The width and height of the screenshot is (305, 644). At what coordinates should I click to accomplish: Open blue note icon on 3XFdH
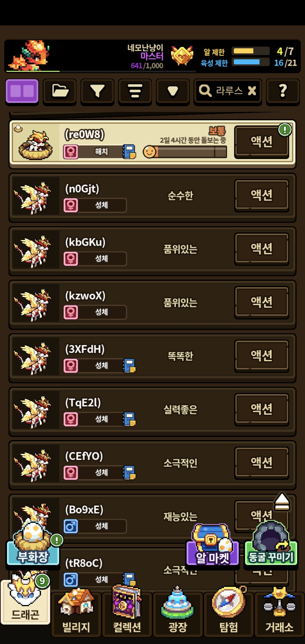pos(129,365)
